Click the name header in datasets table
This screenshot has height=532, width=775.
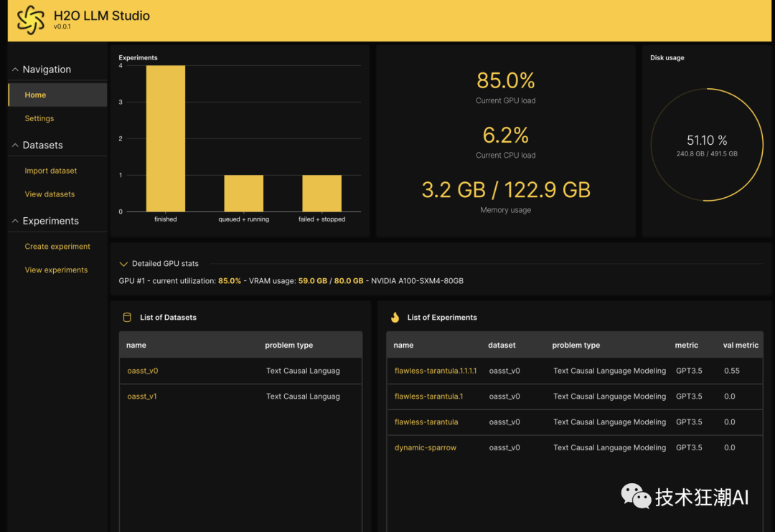tap(136, 345)
